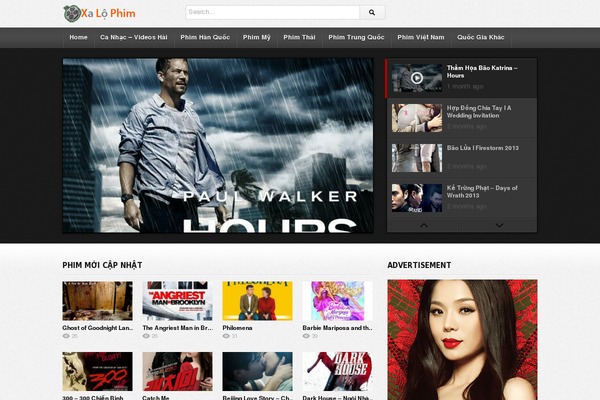600x400 pixels.
Task: Open Hợp Đồng Chia Tay Wedding Invitation link
Action: point(479,112)
